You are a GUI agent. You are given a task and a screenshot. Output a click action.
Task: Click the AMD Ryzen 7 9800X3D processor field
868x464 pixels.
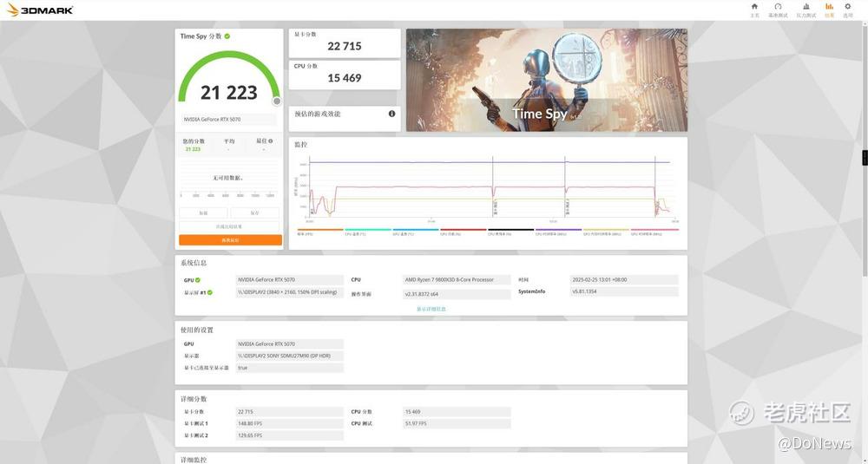click(457, 280)
